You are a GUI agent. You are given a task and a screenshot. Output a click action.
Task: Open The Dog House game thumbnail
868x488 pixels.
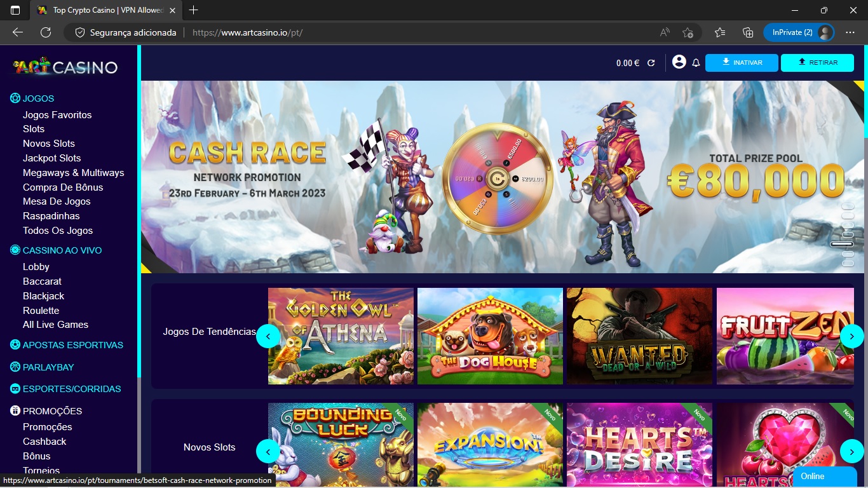point(490,336)
